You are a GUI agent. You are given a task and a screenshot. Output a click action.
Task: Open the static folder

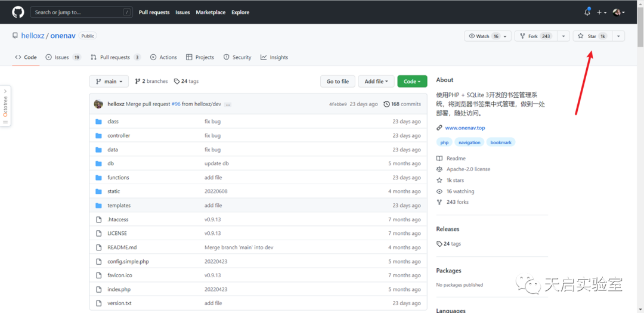point(114,191)
